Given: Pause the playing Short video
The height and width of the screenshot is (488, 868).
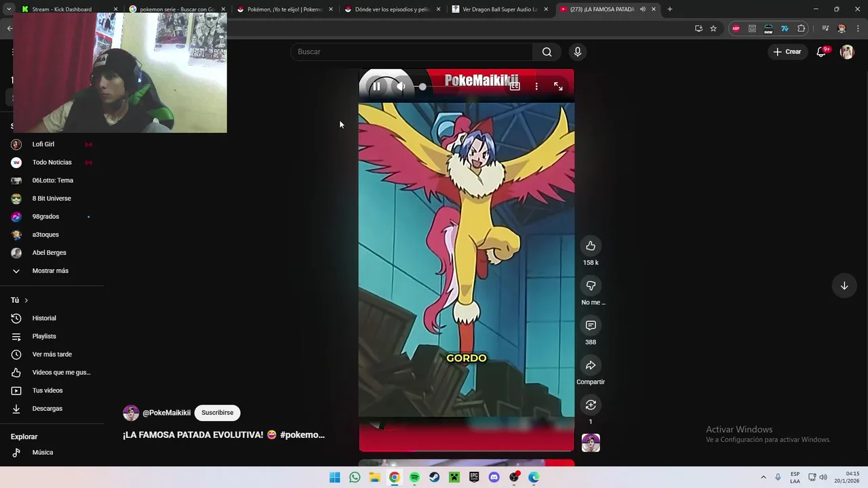Looking at the screenshot, I should point(376,86).
